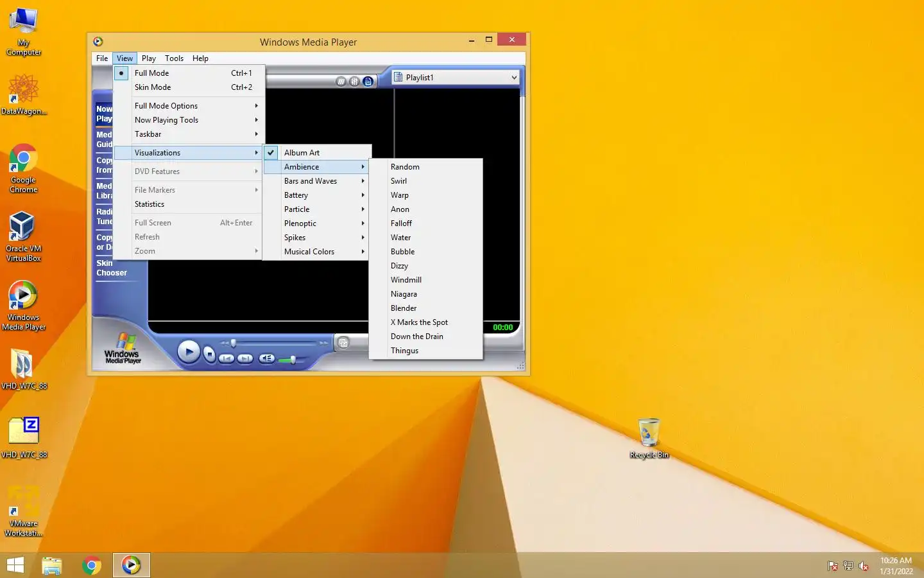Screen dimensions: 924x578
Task: Select X Marks the Spot visualization
Action: [425, 322]
